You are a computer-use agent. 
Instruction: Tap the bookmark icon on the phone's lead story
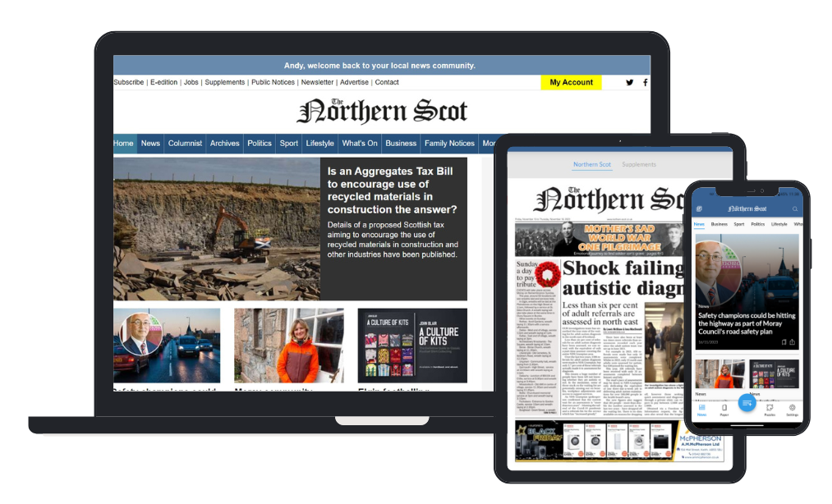784,342
